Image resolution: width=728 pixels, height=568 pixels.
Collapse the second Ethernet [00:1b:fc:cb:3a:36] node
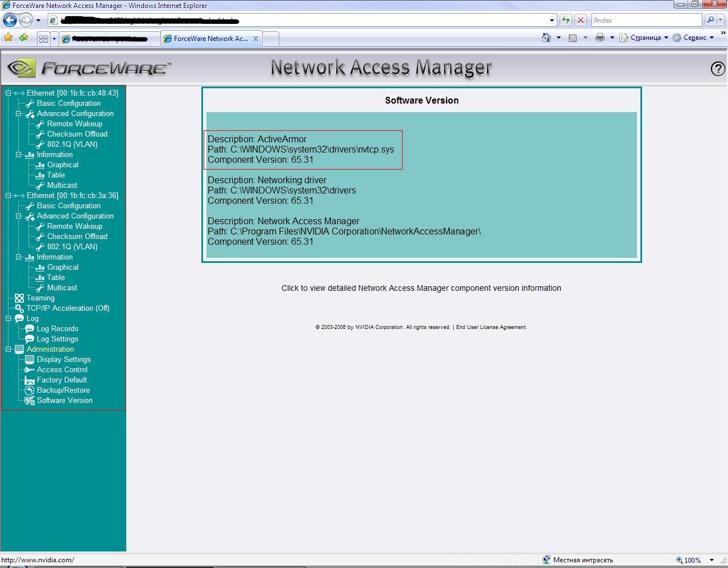(x=9, y=196)
